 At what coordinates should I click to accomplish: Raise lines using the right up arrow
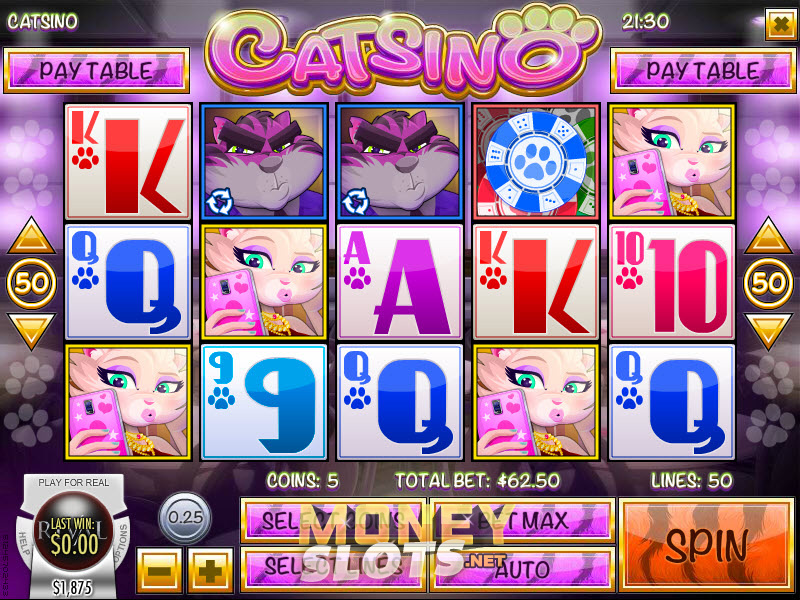click(768, 236)
